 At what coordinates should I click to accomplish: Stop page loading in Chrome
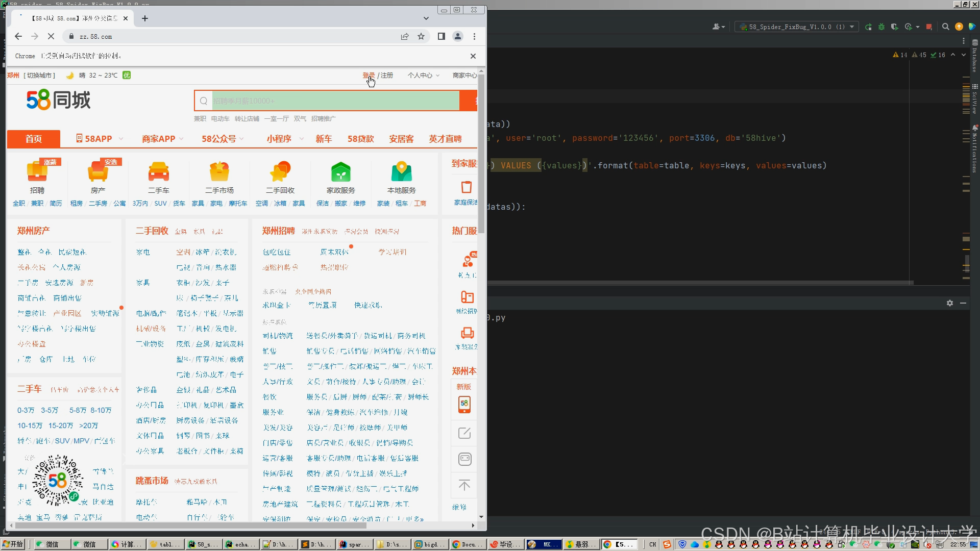[x=51, y=37]
